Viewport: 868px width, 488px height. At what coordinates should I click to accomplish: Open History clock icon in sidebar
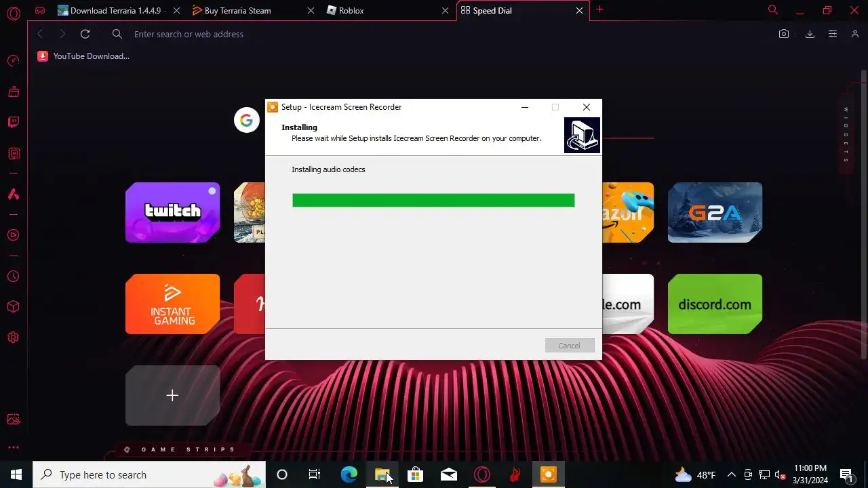(13, 277)
